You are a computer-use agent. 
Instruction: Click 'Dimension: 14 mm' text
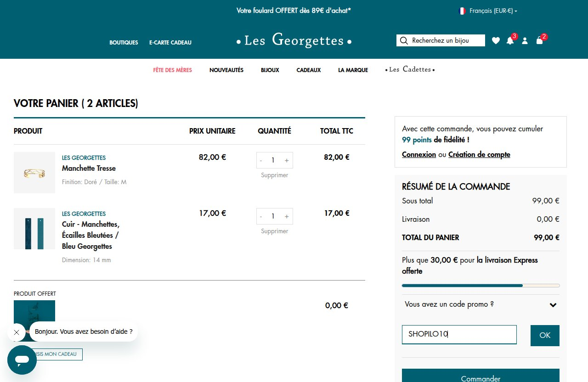pyautogui.click(x=86, y=260)
